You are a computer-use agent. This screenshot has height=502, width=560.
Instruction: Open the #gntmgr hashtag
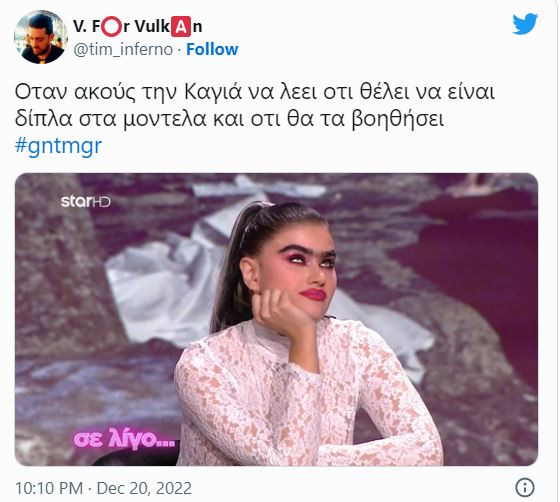(59, 146)
